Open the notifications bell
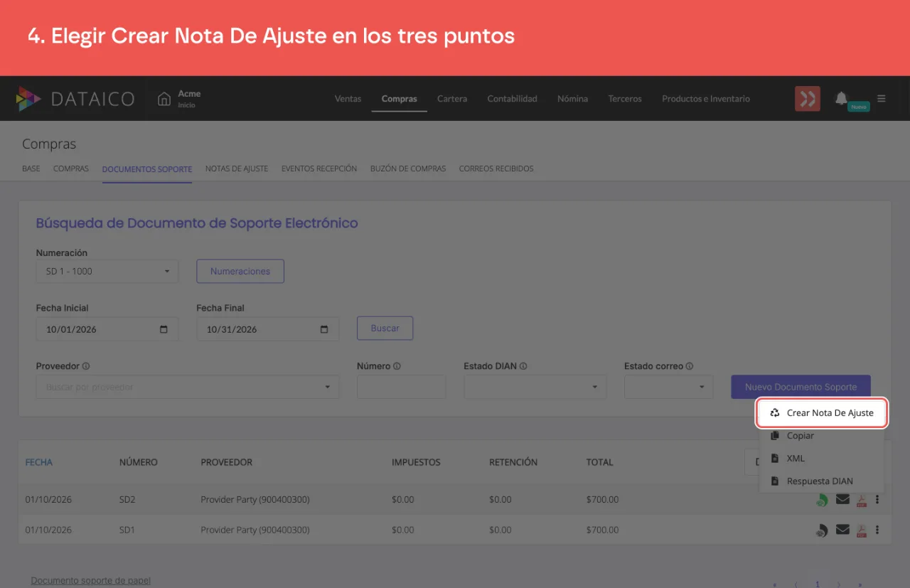The image size is (910, 588). (x=842, y=98)
